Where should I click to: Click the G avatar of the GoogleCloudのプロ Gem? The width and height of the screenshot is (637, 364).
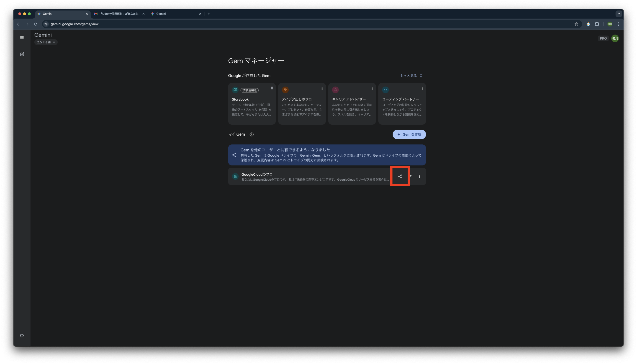pos(235,177)
